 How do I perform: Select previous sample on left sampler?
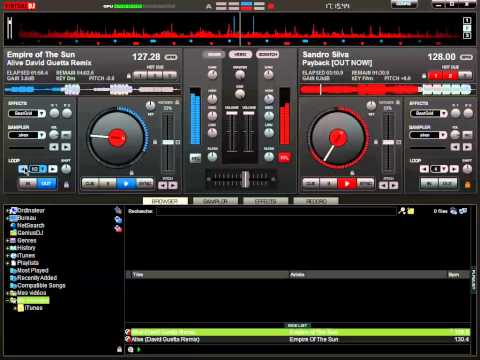click(54, 147)
